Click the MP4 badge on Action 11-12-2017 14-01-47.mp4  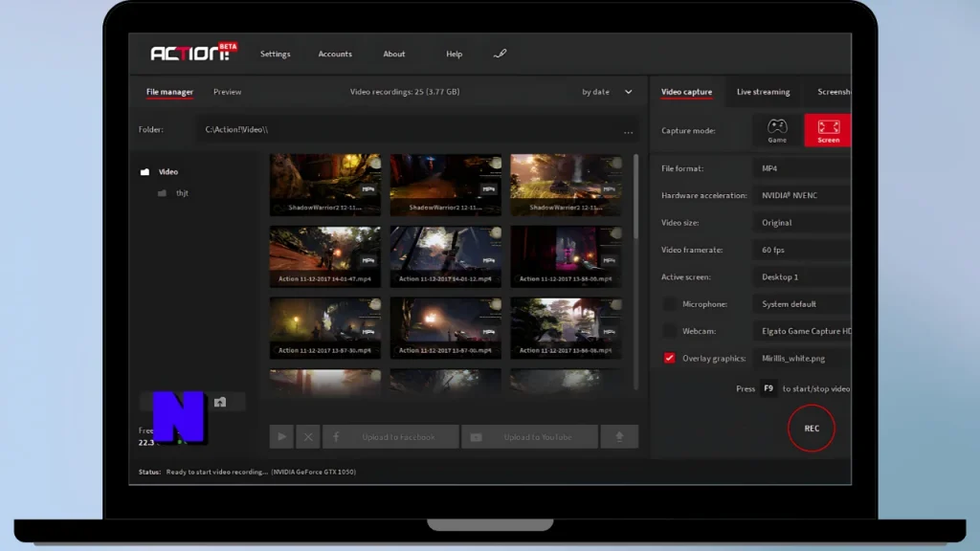click(368, 260)
